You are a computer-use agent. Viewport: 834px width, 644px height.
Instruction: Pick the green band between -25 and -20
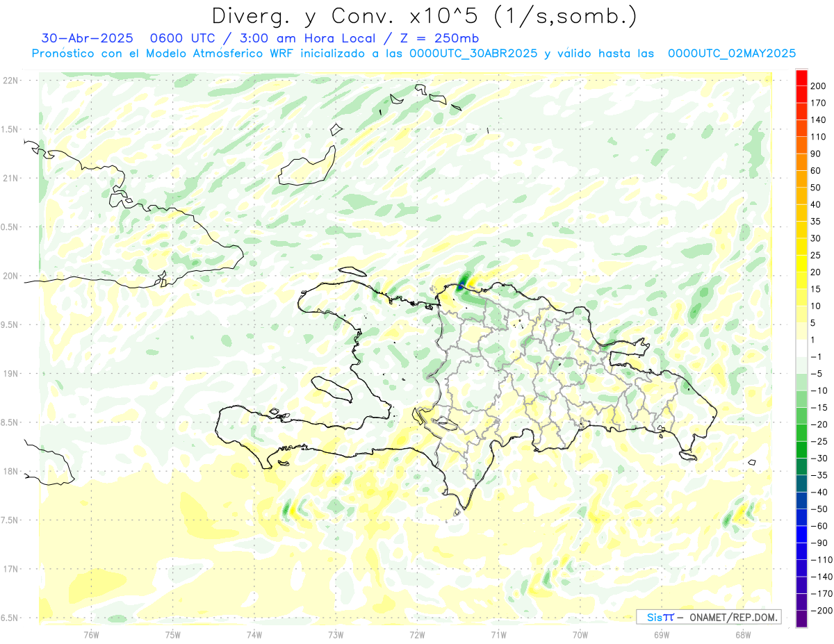tap(801, 434)
